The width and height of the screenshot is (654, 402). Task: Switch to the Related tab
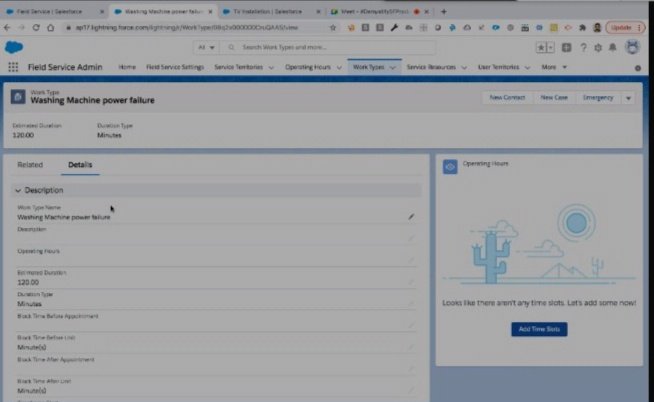pyautogui.click(x=30, y=165)
